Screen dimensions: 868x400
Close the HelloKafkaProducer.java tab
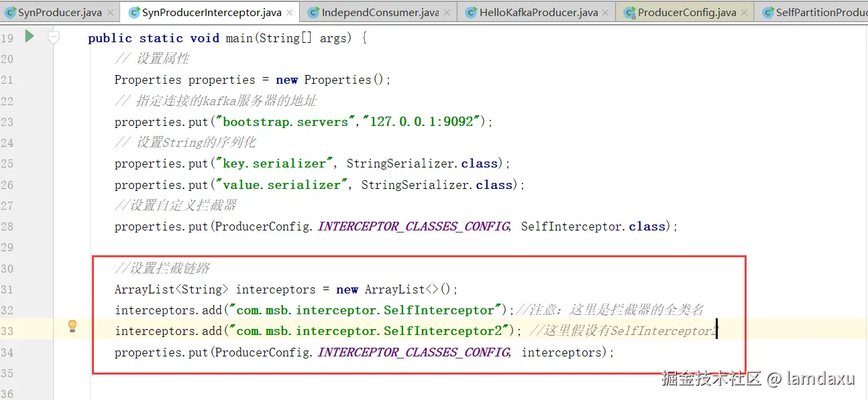coord(607,13)
